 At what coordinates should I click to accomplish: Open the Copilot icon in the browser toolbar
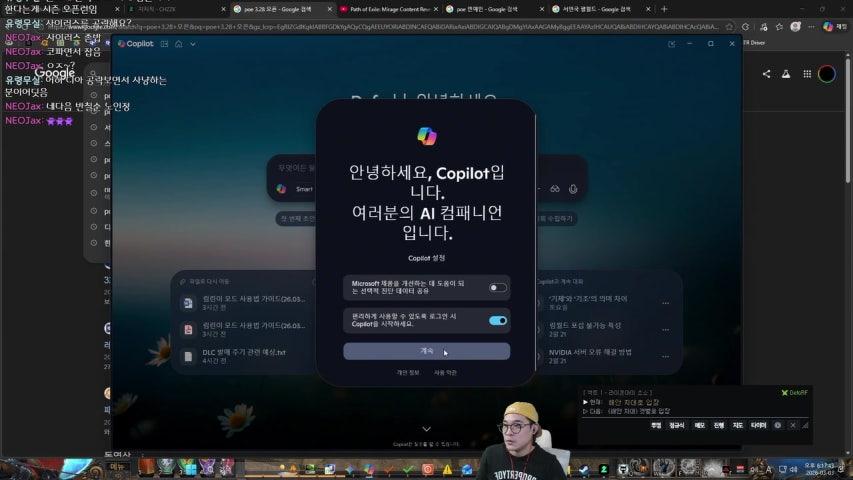coord(828,27)
